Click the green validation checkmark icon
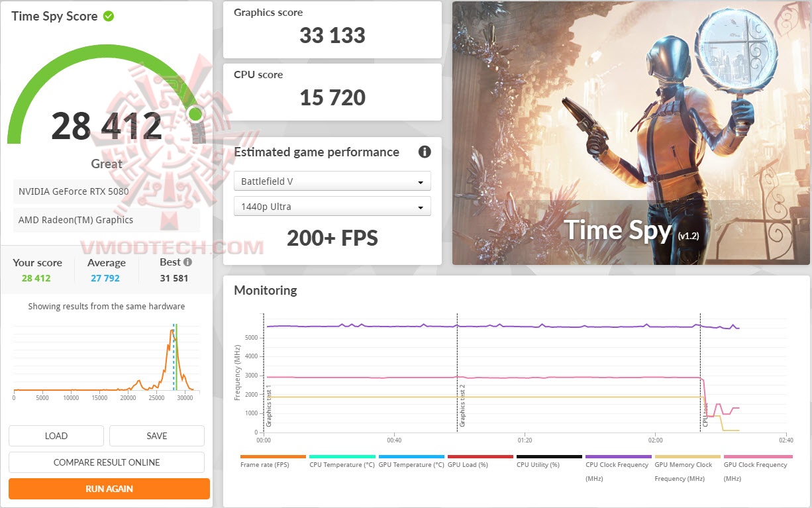Viewport: 812px width, 508px height. (x=109, y=16)
